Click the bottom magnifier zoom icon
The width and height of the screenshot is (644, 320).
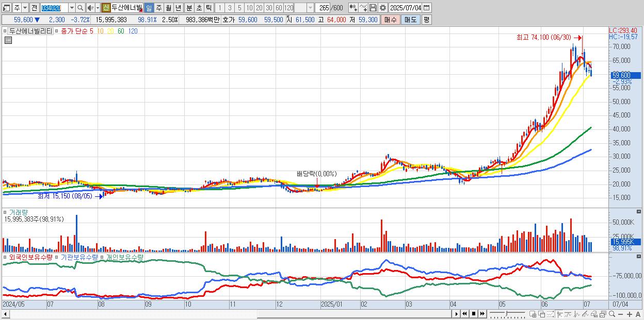pos(611,314)
